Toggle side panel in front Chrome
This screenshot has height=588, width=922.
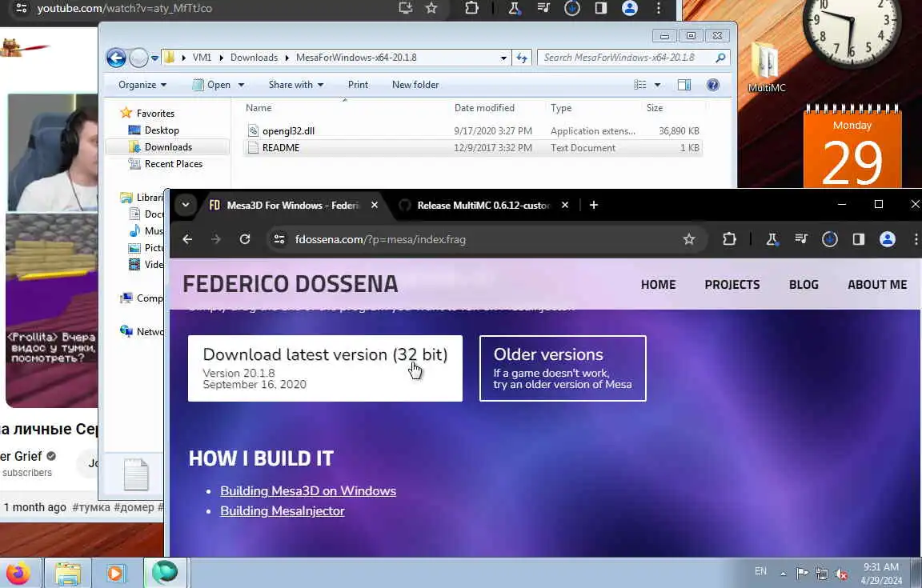(x=859, y=239)
